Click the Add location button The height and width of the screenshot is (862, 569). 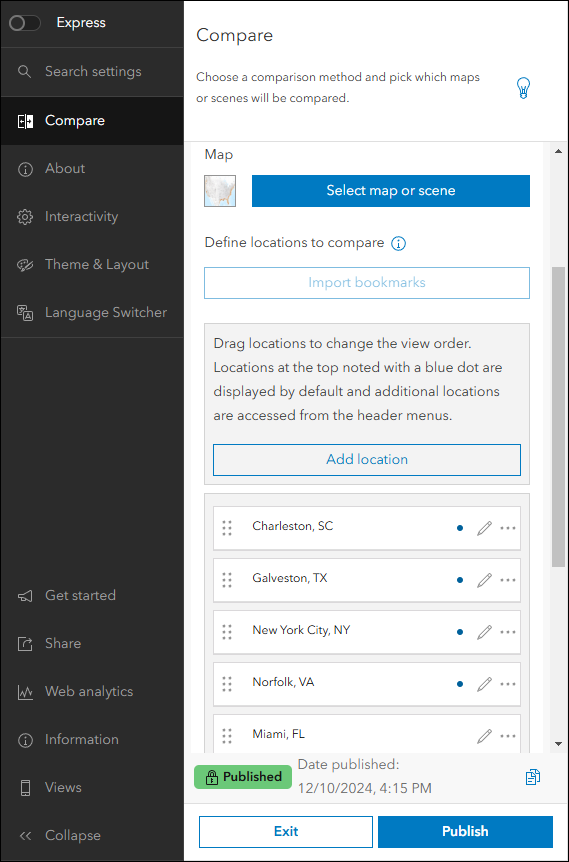pyautogui.click(x=367, y=460)
